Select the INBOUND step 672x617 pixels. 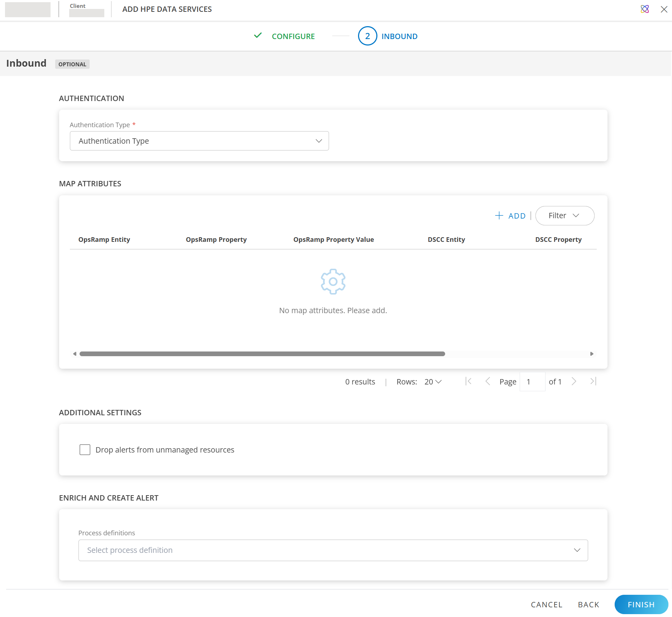(399, 36)
